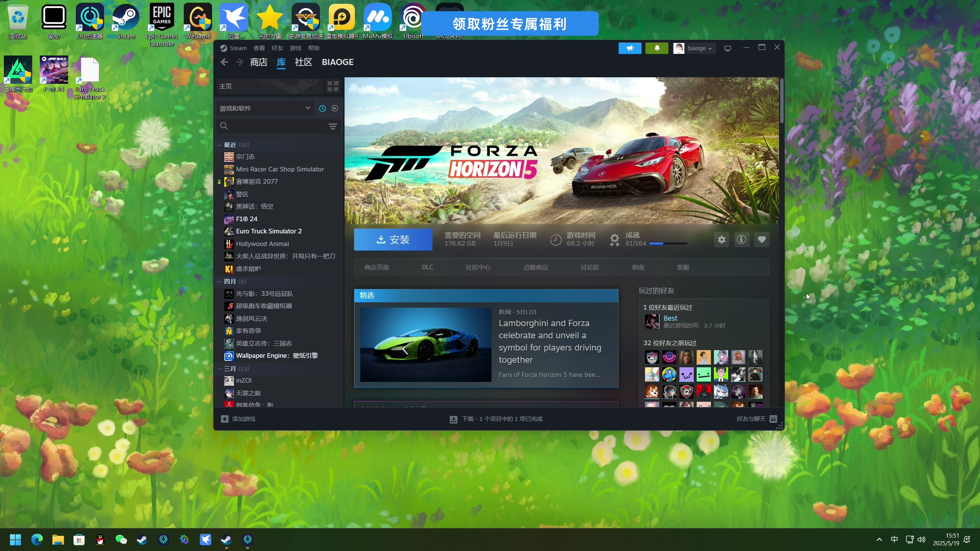Open advanced filter options icon
The image size is (980, 551).
click(333, 126)
